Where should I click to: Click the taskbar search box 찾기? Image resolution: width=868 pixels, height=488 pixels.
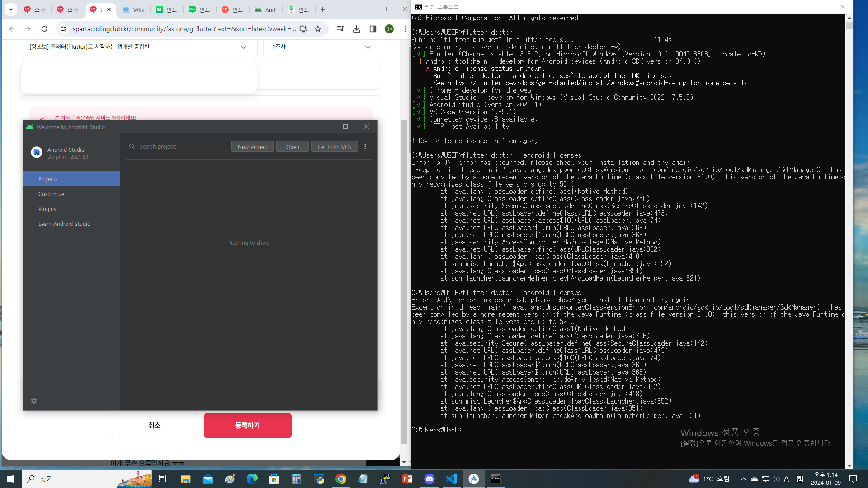[x=87, y=479]
